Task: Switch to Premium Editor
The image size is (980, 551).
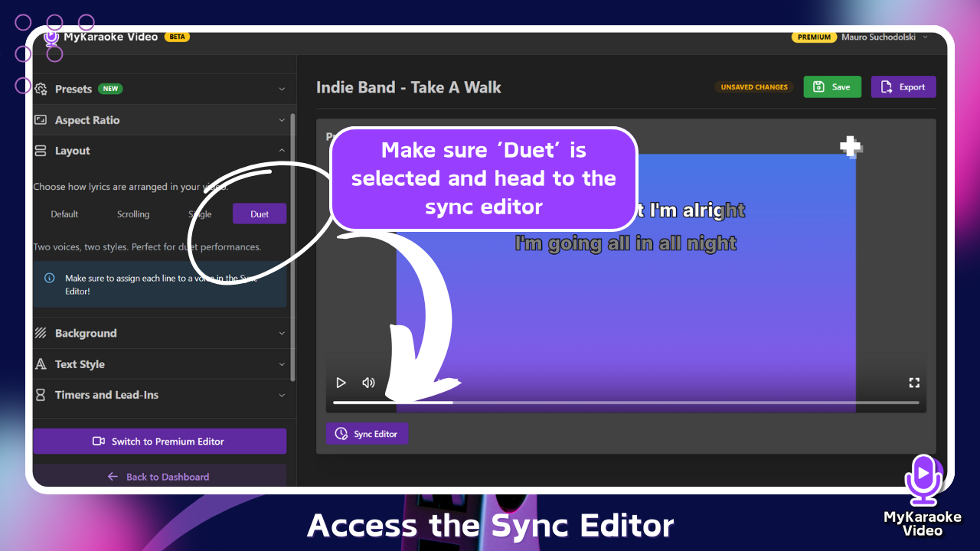Action: (159, 441)
